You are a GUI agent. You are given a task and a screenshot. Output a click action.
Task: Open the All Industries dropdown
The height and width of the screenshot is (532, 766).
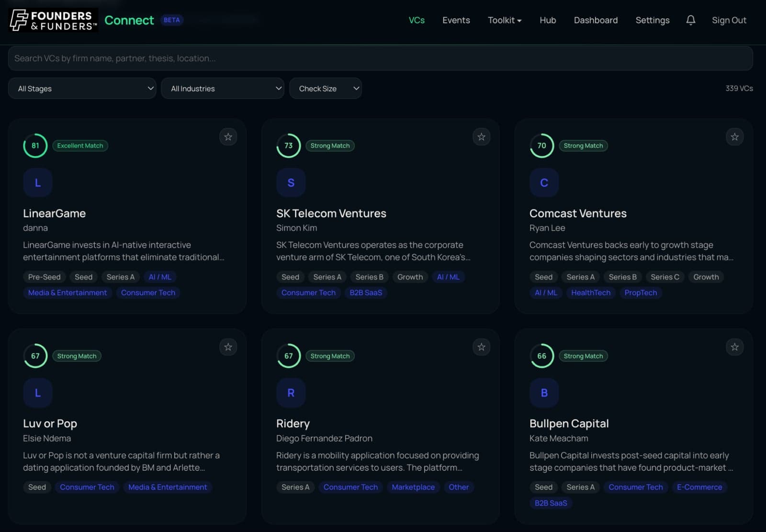tap(223, 89)
